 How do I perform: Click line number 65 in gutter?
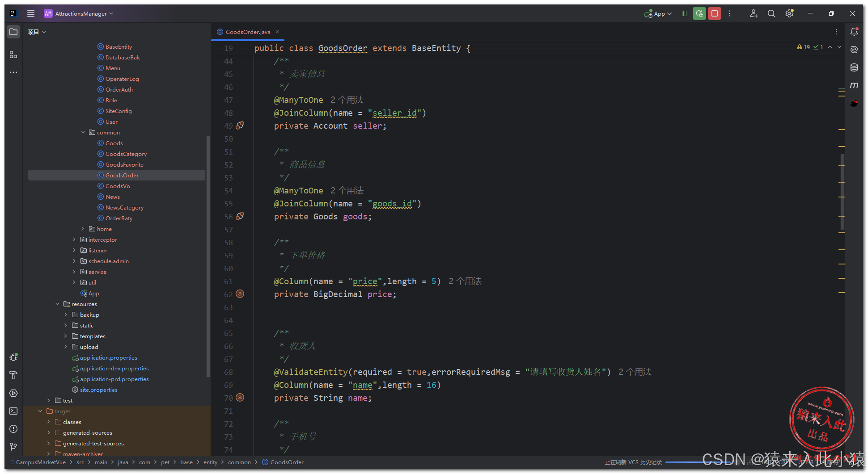[x=229, y=333]
